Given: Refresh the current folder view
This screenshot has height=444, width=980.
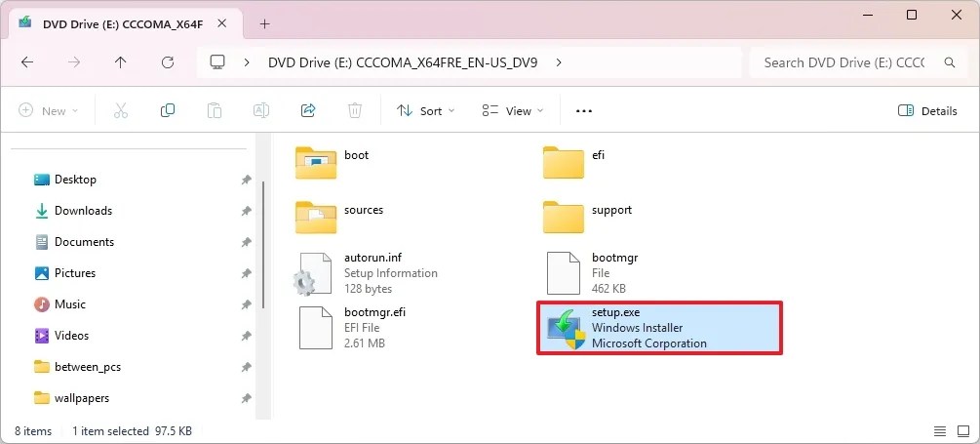Looking at the screenshot, I should pos(168,62).
